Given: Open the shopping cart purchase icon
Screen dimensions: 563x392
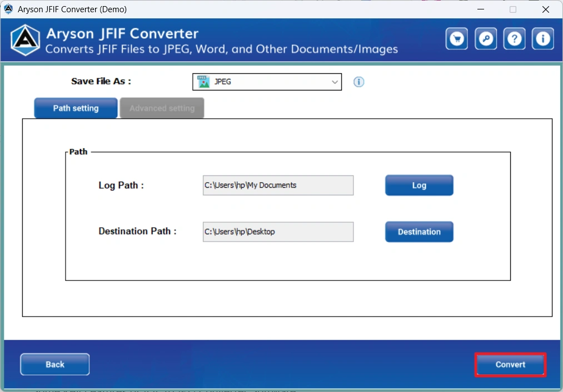Looking at the screenshot, I should [456, 38].
